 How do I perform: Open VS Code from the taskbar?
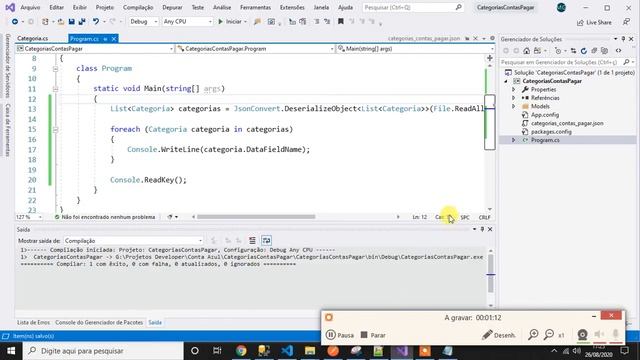pos(287,351)
